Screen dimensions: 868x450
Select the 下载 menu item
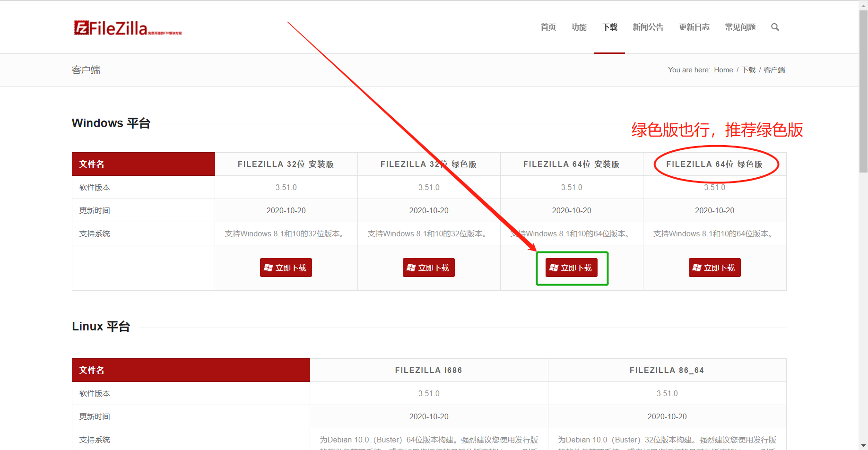610,27
